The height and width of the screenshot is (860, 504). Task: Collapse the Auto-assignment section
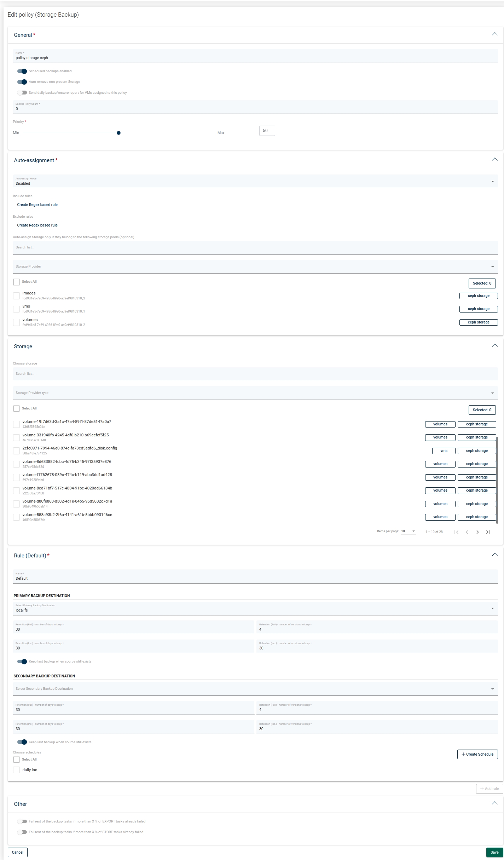tap(494, 160)
